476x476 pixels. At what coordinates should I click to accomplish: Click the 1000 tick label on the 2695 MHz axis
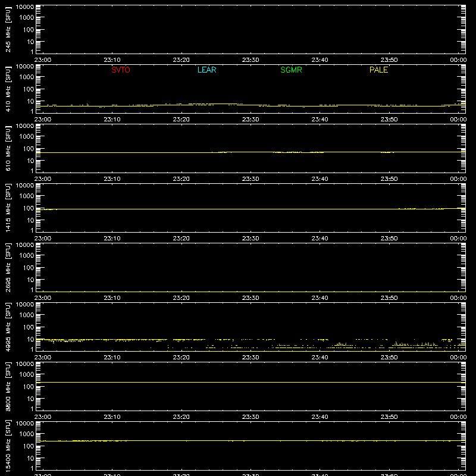tap(27, 256)
